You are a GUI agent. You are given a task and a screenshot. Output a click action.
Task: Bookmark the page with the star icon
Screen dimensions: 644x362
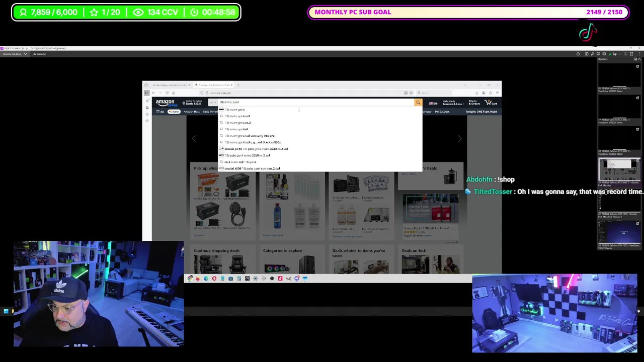point(411,93)
